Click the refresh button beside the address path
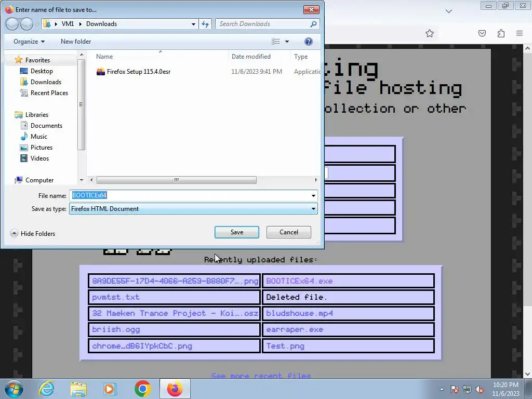Viewport: 532px width, 399px height. click(x=205, y=24)
